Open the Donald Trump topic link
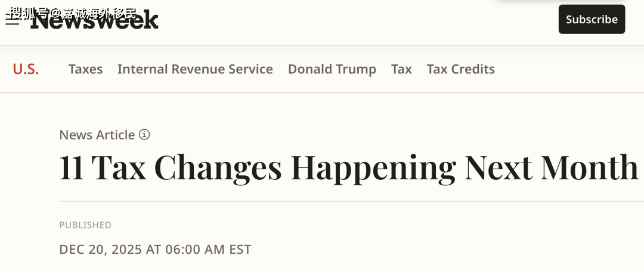This screenshot has width=644, height=271. click(x=332, y=69)
